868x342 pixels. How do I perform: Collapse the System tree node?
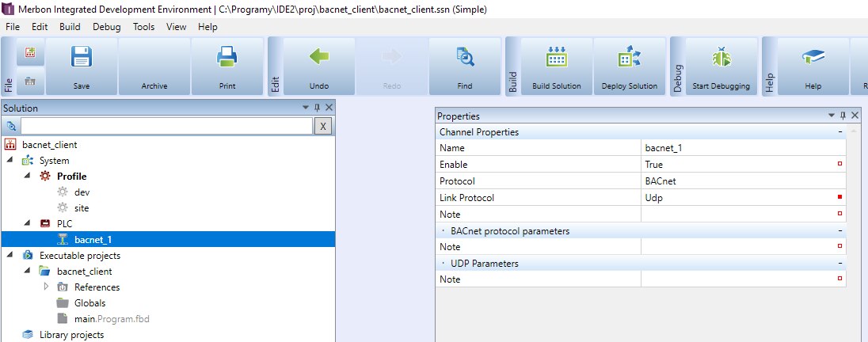tap(10, 161)
